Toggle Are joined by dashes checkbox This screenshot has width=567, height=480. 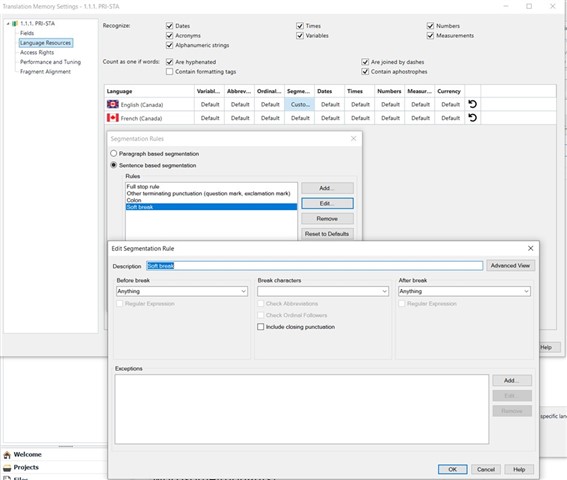coord(365,62)
